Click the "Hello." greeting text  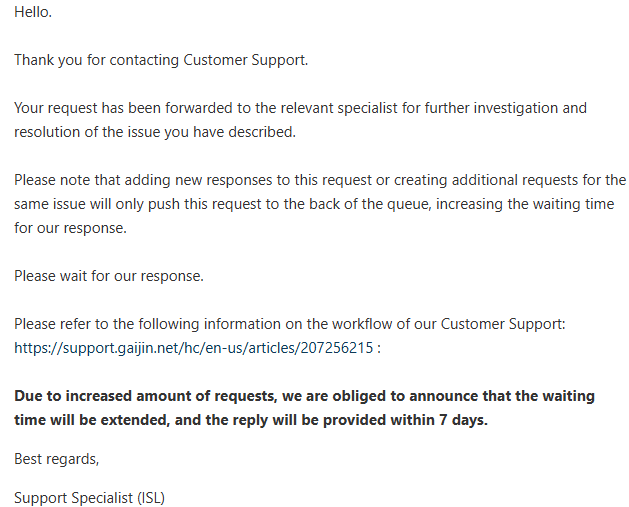pos(33,12)
